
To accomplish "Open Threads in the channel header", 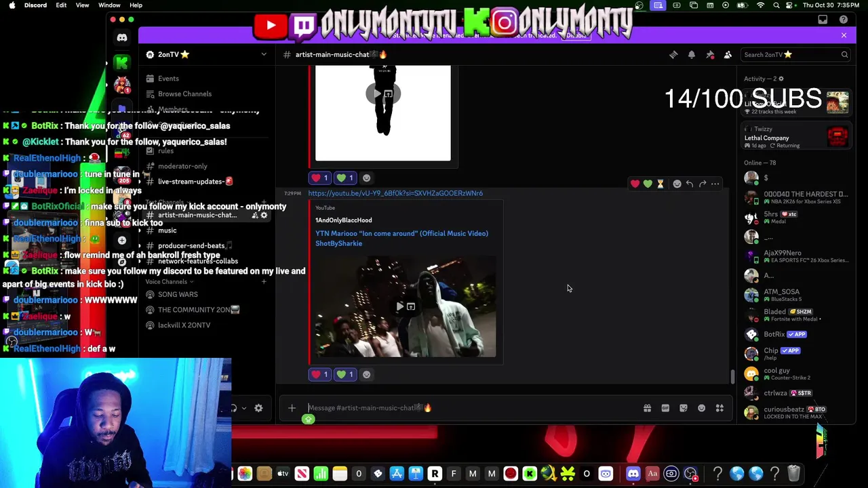I will point(673,55).
